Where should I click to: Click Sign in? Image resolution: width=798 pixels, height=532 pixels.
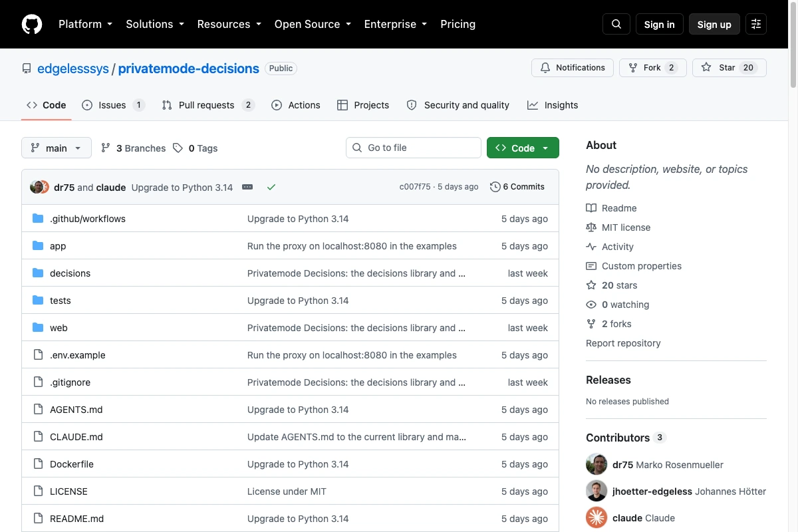click(660, 24)
